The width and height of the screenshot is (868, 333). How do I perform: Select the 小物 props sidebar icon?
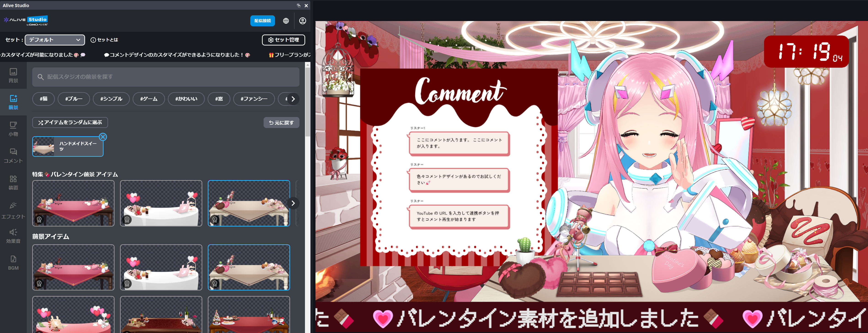pyautogui.click(x=13, y=129)
